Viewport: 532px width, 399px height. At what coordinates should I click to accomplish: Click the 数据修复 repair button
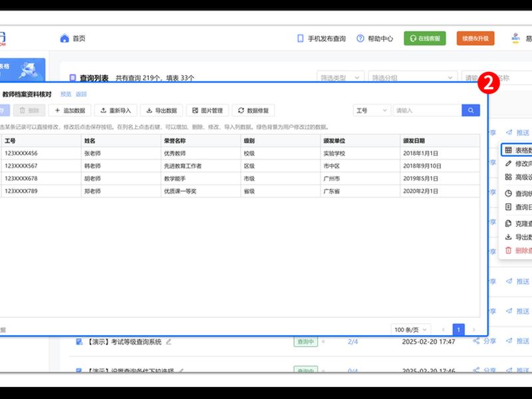253,110
